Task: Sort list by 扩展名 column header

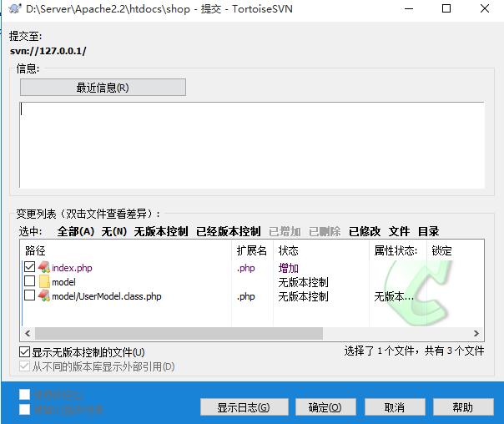Action: tap(252, 250)
